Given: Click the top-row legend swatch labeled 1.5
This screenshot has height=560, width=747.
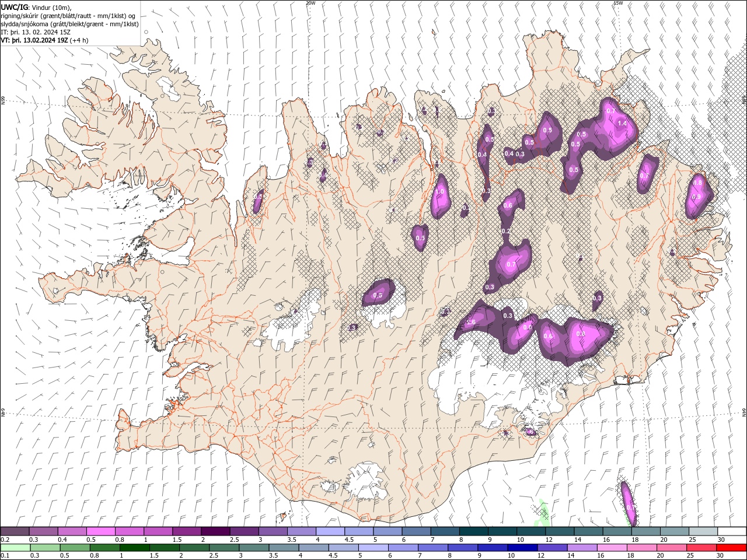Looking at the screenshot, I should tap(187, 531).
